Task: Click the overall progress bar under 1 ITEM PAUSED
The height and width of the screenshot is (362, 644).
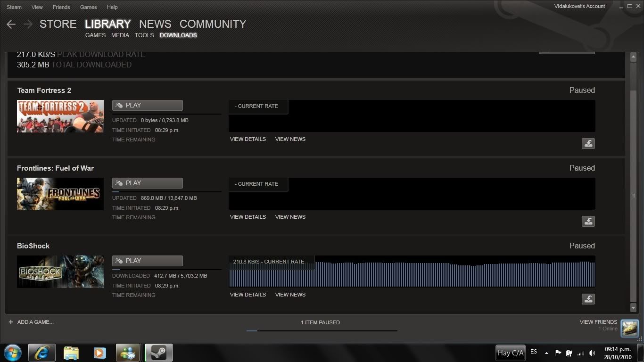Action: tap(322, 331)
